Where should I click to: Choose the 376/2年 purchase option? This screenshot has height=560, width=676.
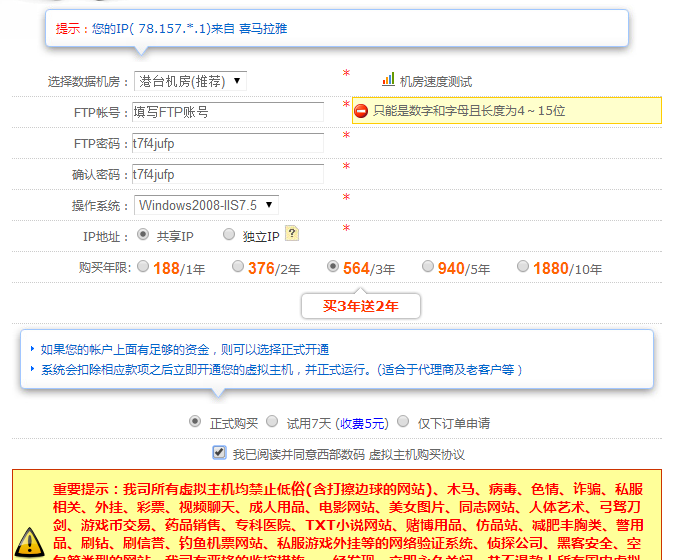(x=238, y=266)
